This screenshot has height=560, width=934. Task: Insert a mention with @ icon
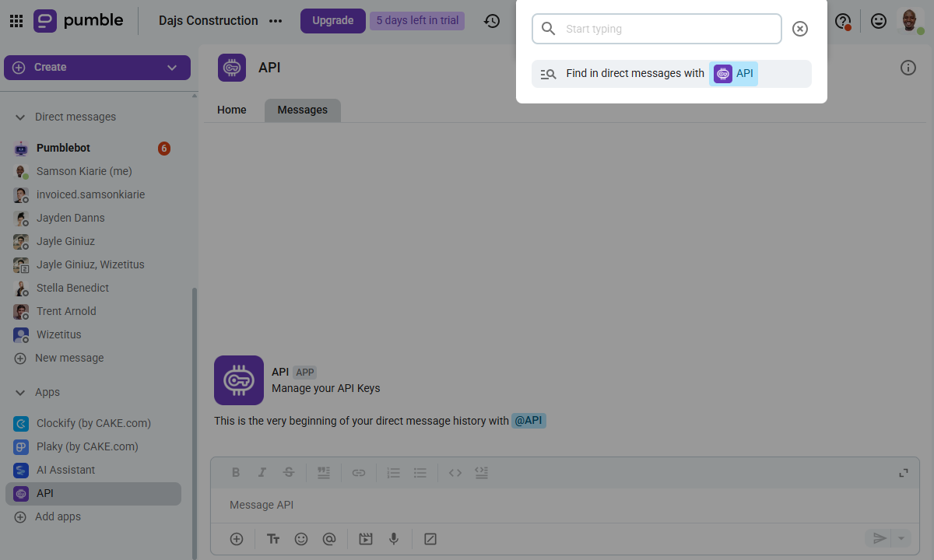[329, 538]
